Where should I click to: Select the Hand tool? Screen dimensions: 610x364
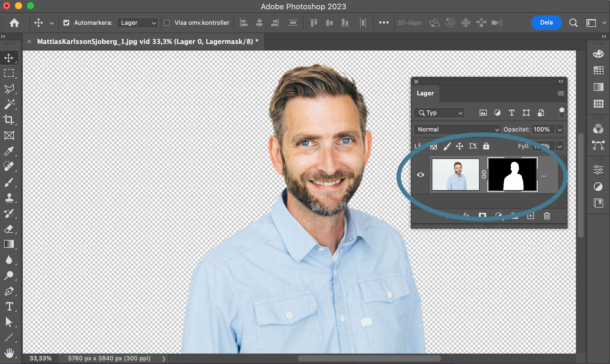click(9, 353)
